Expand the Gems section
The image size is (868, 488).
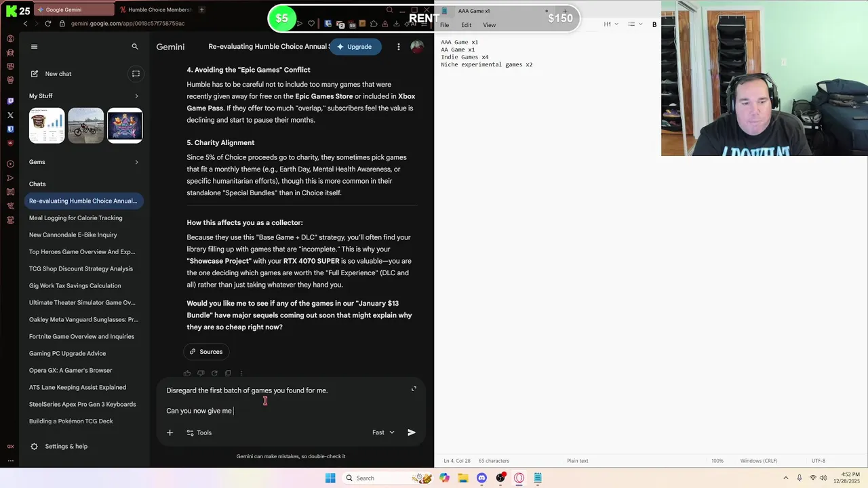click(136, 162)
